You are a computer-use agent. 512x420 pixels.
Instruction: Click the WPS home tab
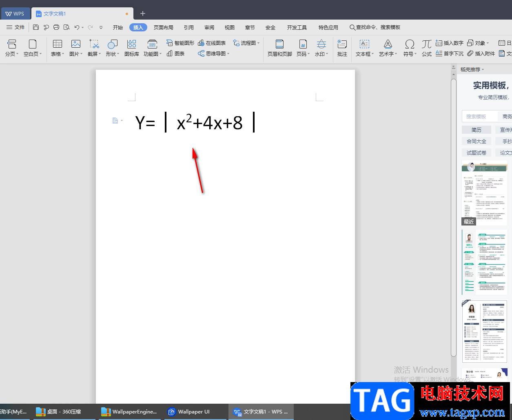(15, 13)
